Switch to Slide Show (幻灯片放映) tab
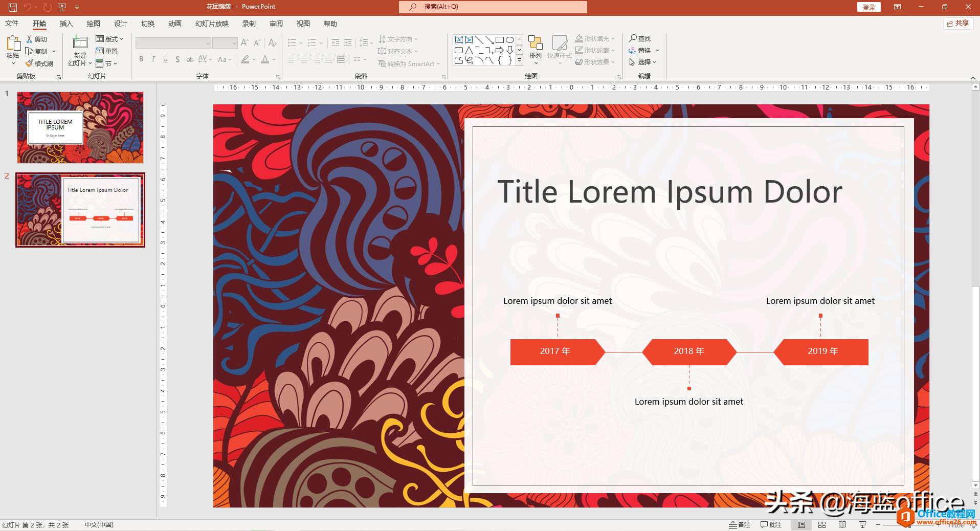Image resolution: width=980 pixels, height=531 pixels. 212,24
